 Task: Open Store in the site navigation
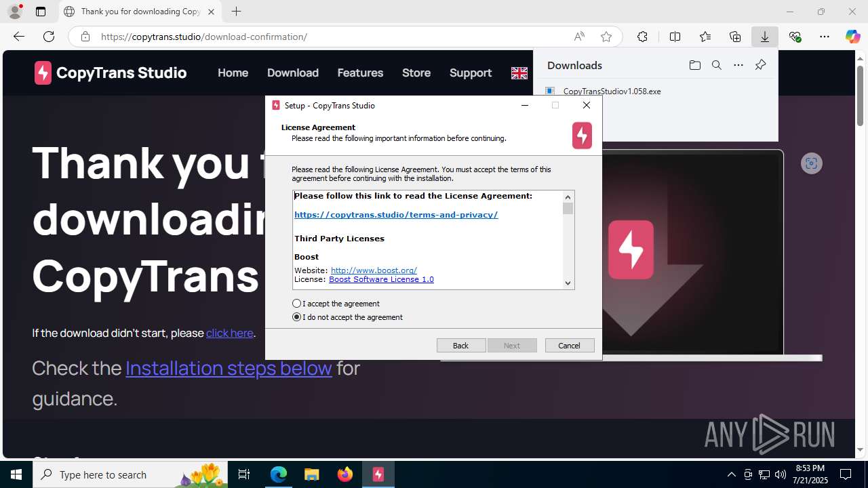click(x=416, y=73)
